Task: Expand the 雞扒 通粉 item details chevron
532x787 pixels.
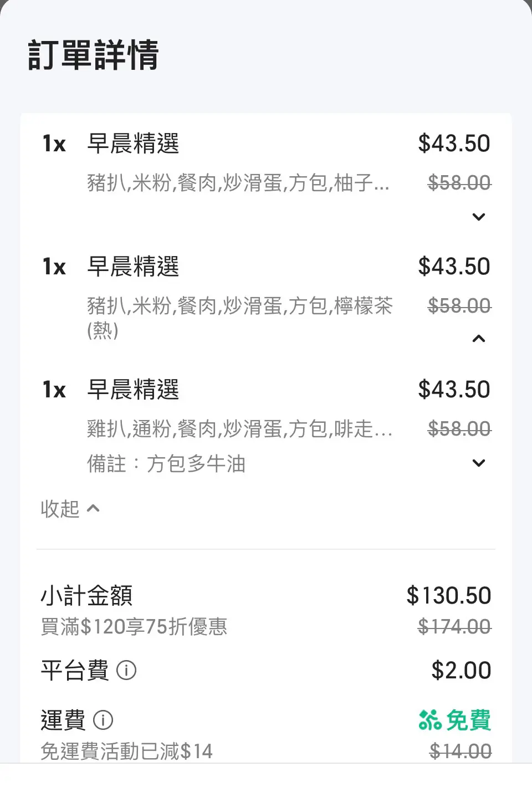Action: tap(479, 463)
